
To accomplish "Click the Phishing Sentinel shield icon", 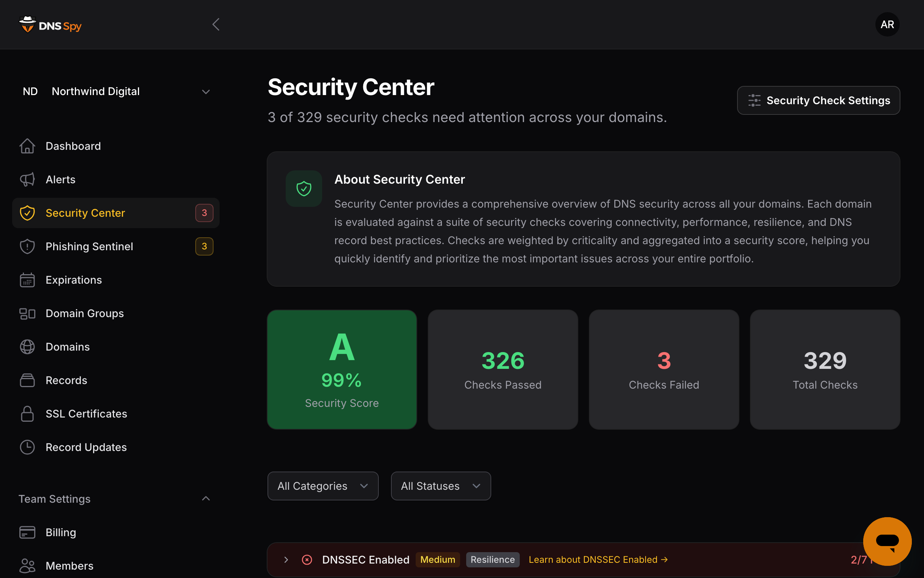I will 27,246.
